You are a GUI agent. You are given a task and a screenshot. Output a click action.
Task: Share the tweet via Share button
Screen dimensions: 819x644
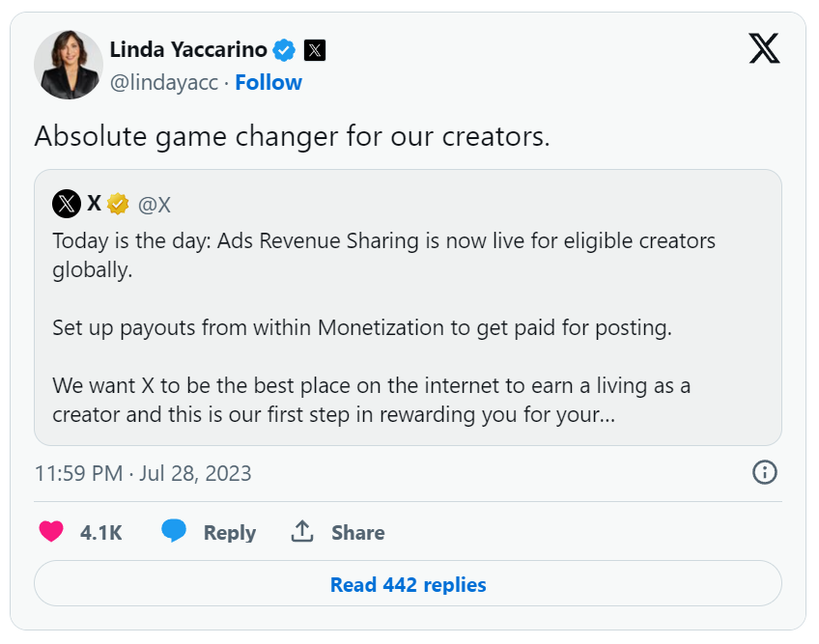[x=337, y=532]
